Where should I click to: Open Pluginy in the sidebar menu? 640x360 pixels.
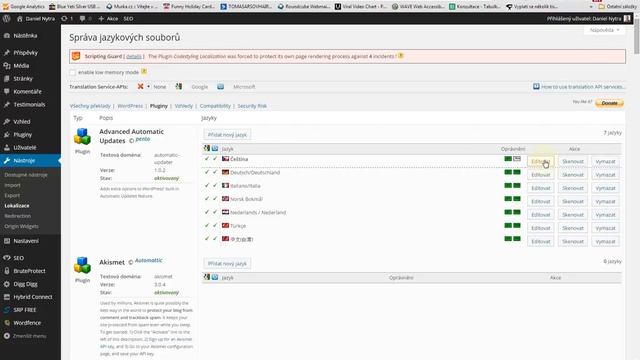pos(22,135)
